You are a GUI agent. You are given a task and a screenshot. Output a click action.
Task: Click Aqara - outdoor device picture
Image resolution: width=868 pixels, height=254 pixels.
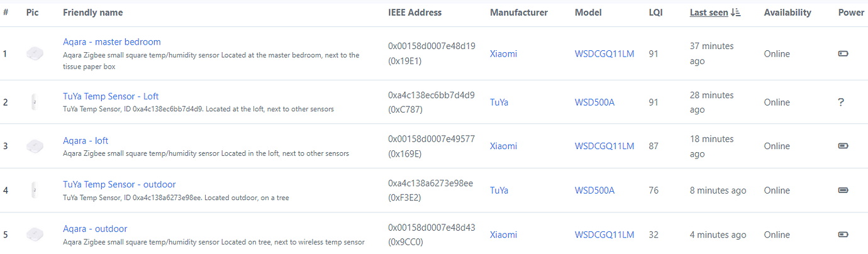click(x=35, y=235)
